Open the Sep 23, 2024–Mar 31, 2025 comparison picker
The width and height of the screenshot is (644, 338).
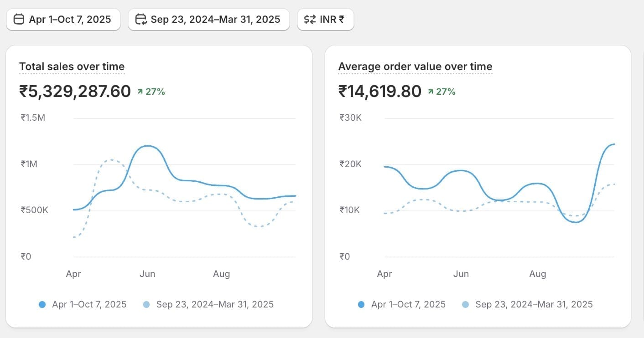pyautogui.click(x=209, y=20)
